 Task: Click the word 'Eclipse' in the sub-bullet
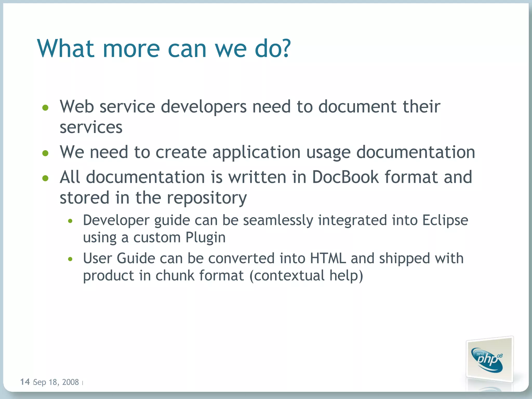pos(445,220)
